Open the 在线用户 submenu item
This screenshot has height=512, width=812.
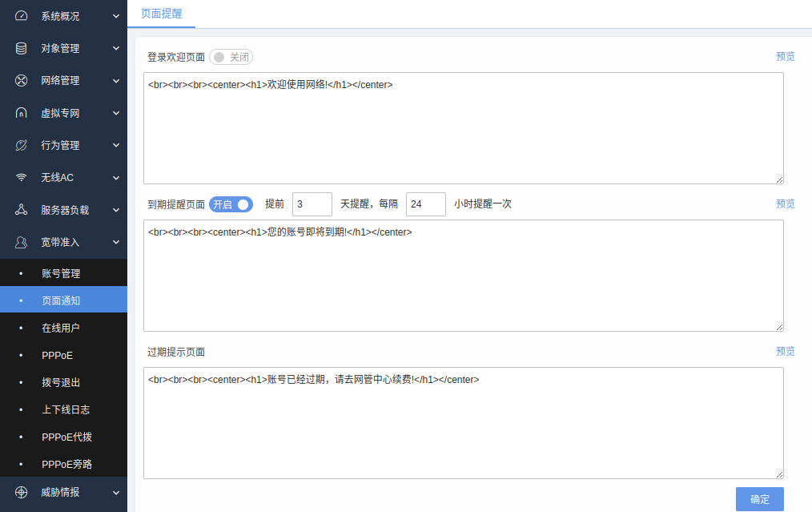coord(61,328)
